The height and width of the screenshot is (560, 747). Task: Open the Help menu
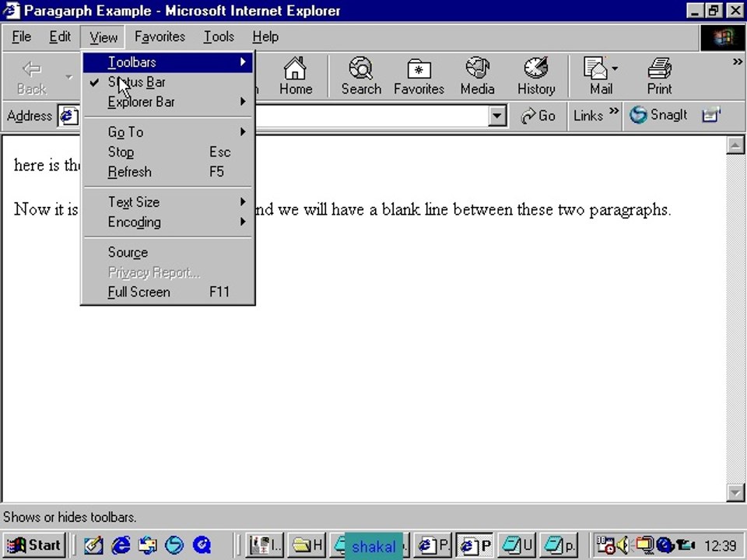265,37
